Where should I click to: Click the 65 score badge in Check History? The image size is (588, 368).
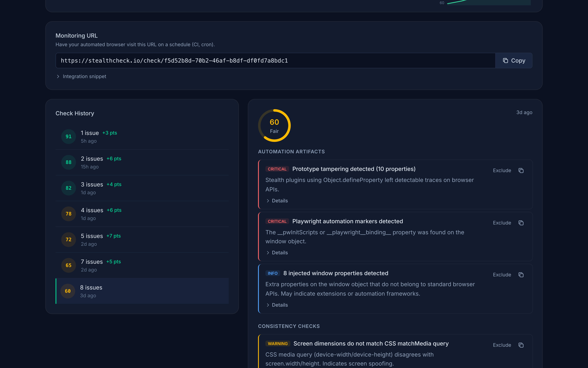(x=68, y=266)
